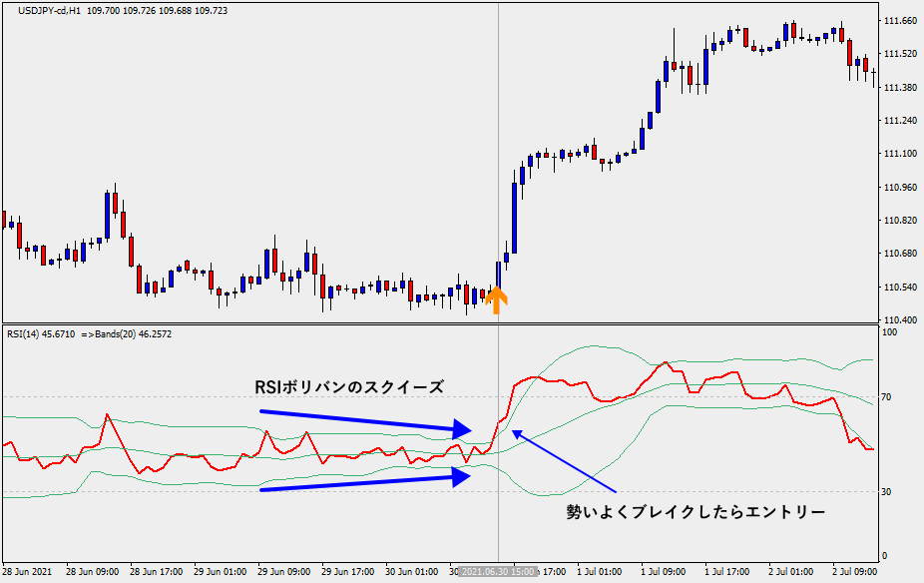Screen dimensions: 924x583
Task: Click the 28 Jun 2021 time axis label
Action: 27,572
